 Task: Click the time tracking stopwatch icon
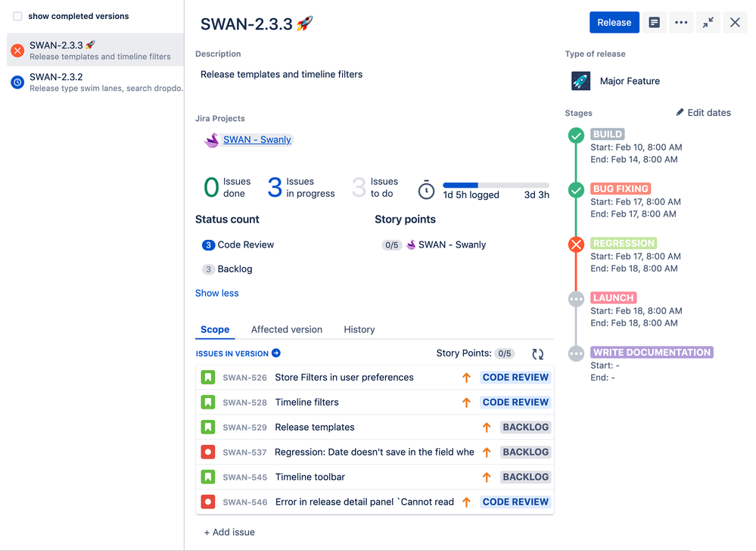coord(426,189)
